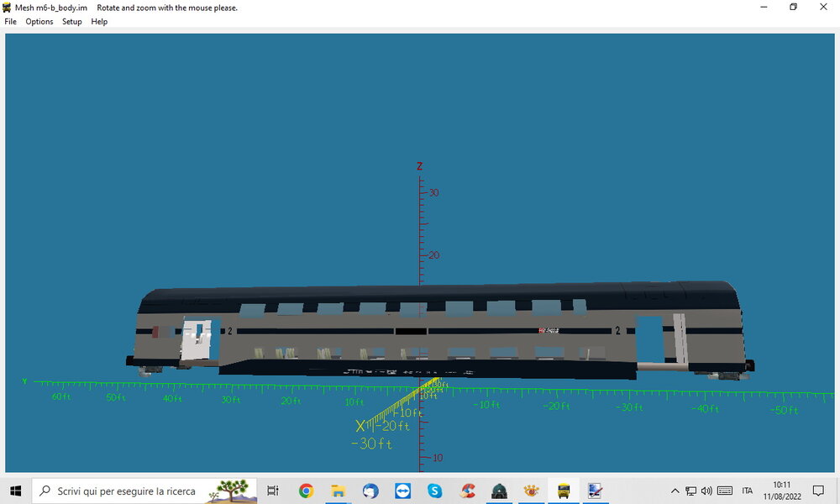Open the File menu
The image size is (840, 504).
[x=10, y=22]
